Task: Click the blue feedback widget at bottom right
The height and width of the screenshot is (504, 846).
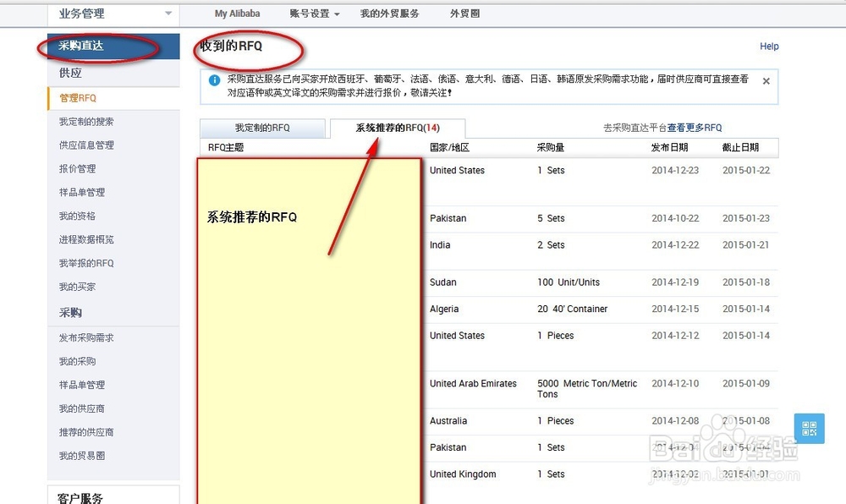Action: click(809, 430)
